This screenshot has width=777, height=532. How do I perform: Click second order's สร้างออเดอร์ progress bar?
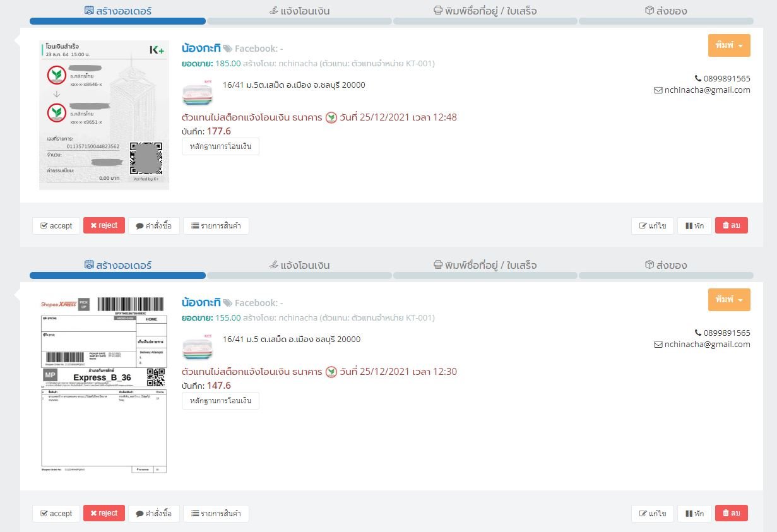117,275
